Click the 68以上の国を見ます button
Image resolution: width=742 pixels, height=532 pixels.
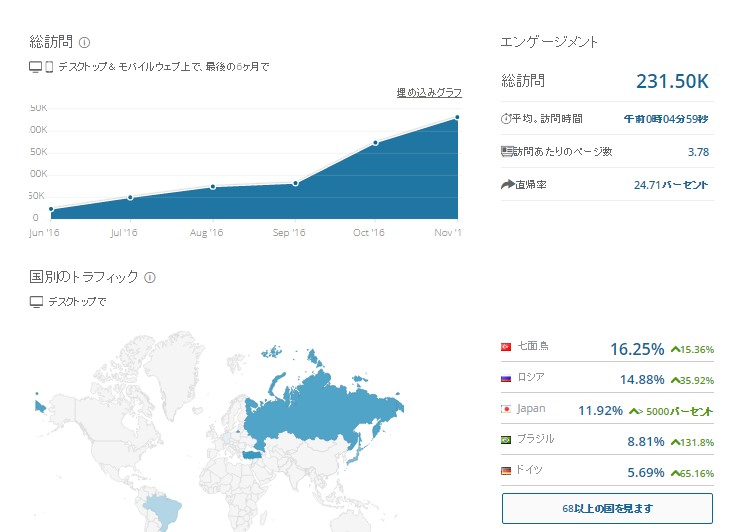[x=607, y=508]
